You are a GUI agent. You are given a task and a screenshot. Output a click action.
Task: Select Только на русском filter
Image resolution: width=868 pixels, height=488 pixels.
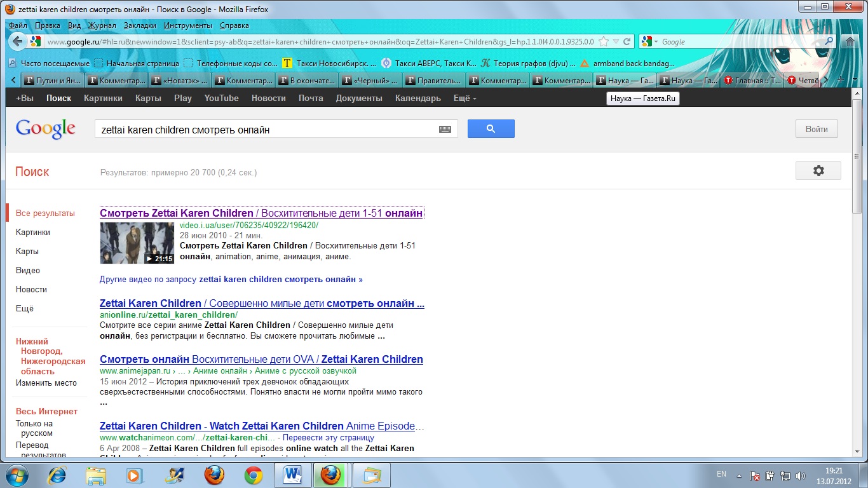tap(34, 428)
